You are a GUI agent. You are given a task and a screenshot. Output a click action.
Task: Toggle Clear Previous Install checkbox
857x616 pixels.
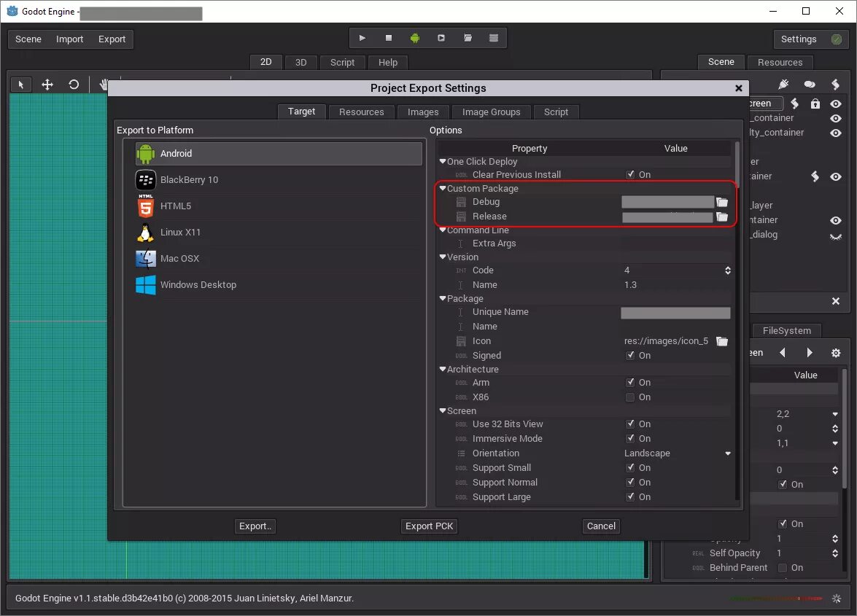(x=630, y=175)
